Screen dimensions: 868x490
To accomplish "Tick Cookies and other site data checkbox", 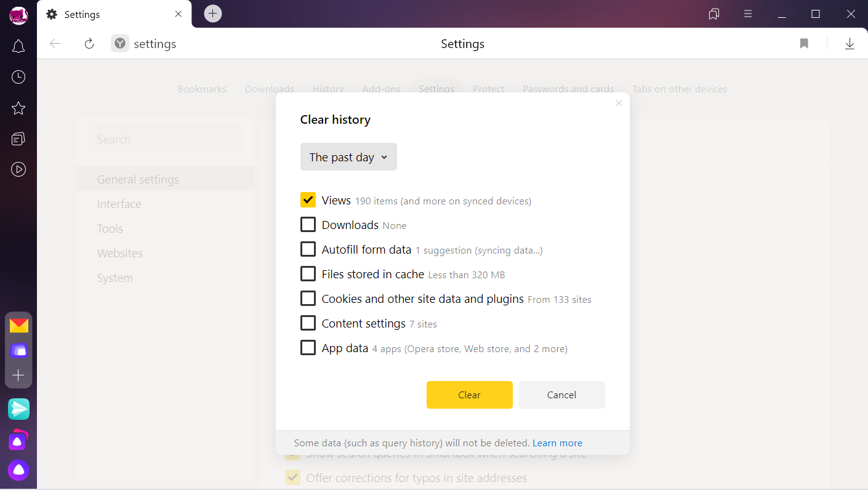I will (x=308, y=299).
